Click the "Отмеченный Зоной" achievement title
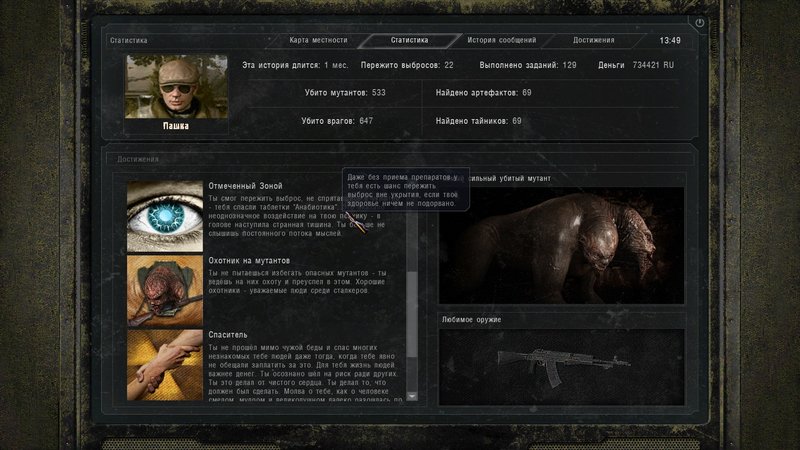The height and width of the screenshot is (450, 800). pos(245,186)
